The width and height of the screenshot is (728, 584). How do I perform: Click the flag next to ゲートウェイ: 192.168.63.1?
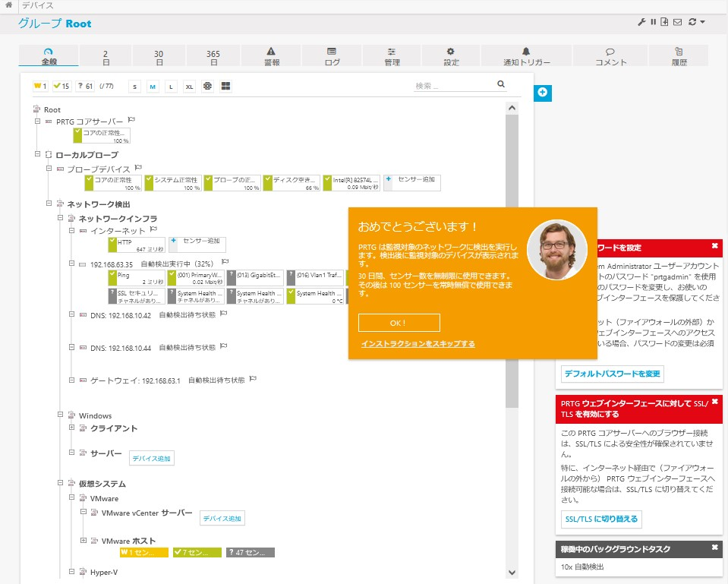[253, 379]
